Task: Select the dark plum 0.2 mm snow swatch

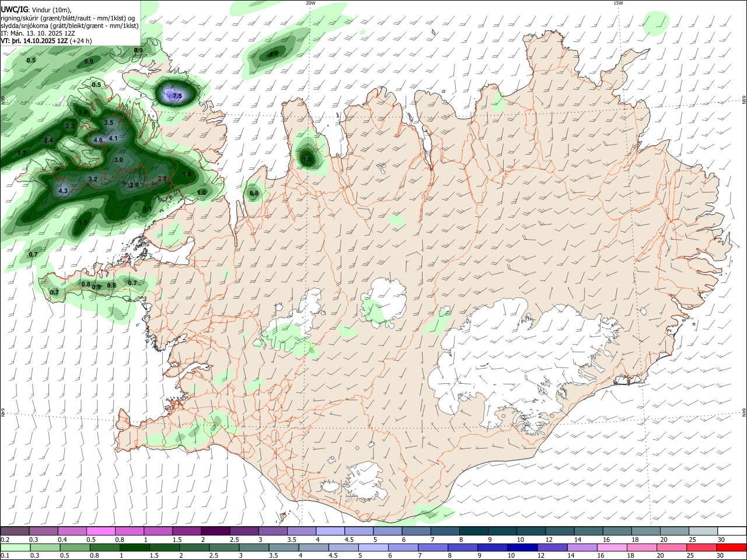Action: 15,531
